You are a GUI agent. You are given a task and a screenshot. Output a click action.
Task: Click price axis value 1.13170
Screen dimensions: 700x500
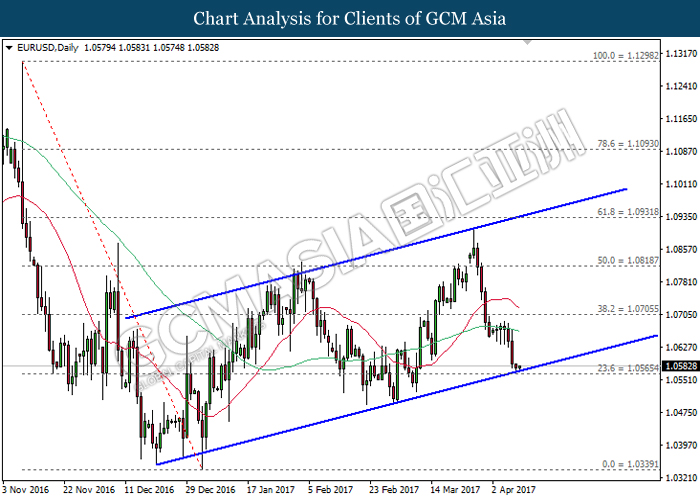click(x=681, y=54)
